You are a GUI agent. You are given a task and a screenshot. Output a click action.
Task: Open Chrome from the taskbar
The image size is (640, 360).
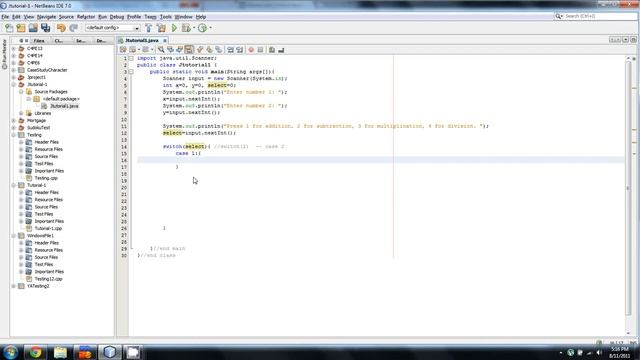point(35,352)
